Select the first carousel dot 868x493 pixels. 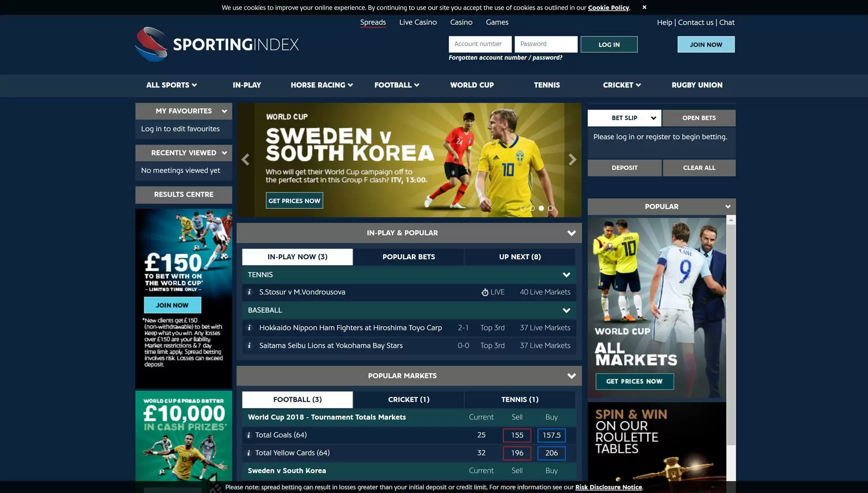point(523,208)
